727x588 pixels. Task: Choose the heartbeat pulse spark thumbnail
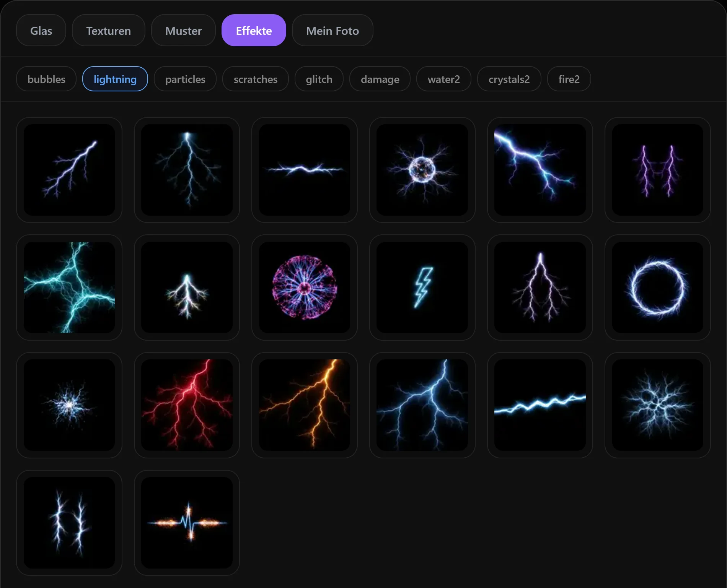pyautogui.click(x=187, y=523)
